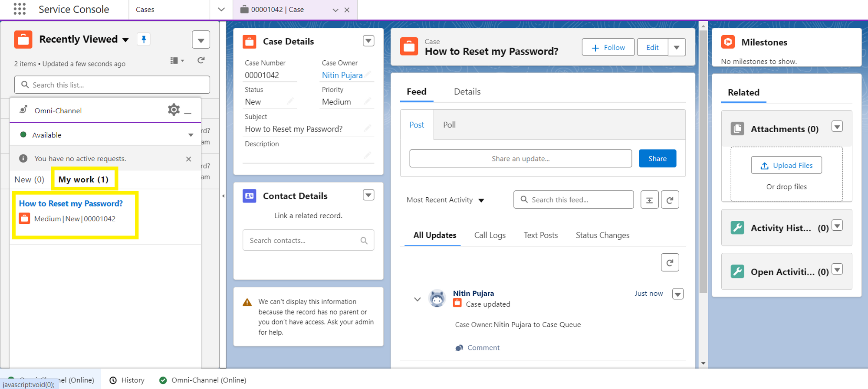Dismiss the no active requests message
The height and width of the screenshot is (389, 868).
[x=188, y=159]
